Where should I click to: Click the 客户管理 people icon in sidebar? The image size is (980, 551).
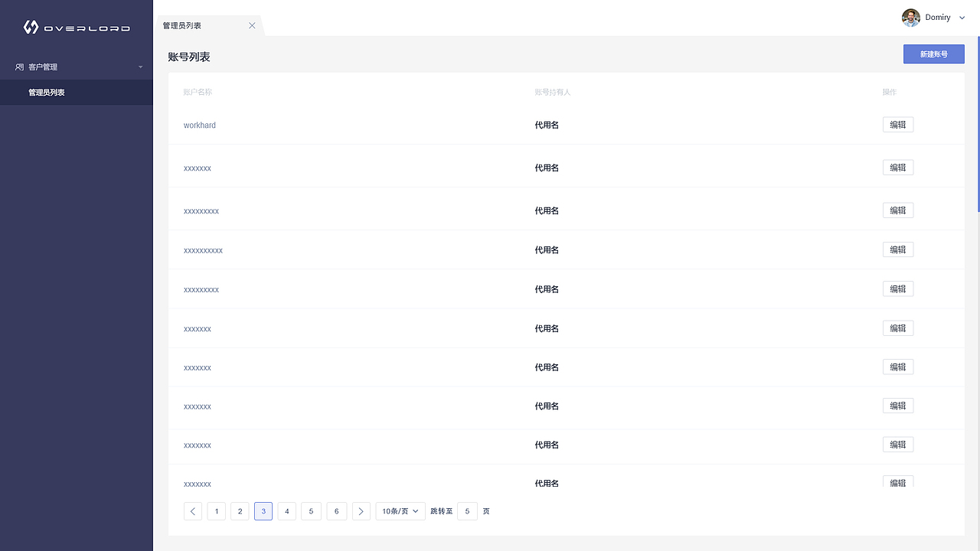(x=19, y=67)
